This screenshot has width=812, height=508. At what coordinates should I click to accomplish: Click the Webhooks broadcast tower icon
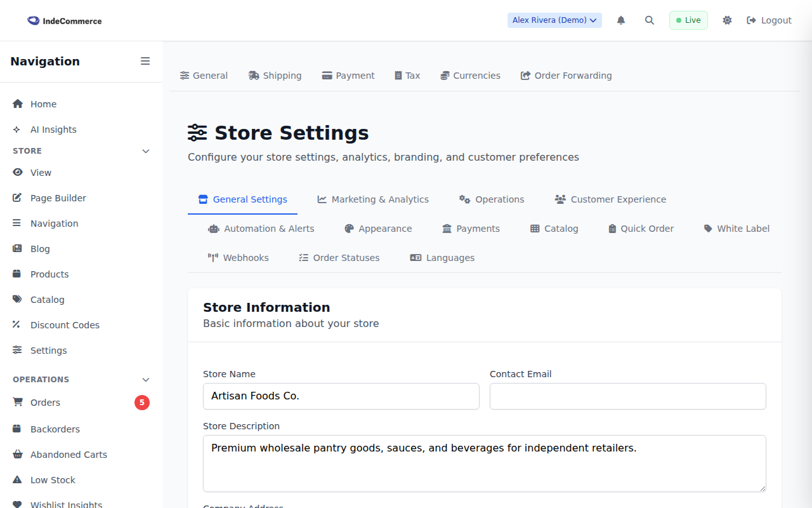pyautogui.click(x=213, y=258)
